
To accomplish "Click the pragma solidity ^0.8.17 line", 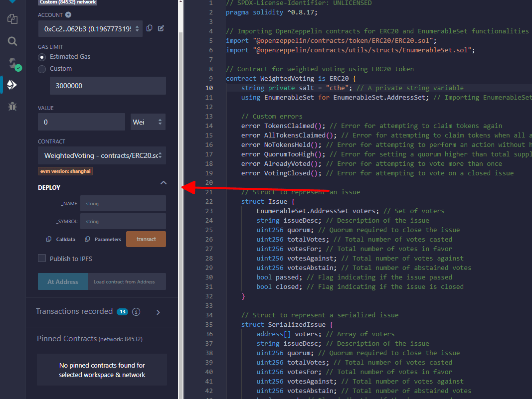I will pyautogui.click(x=272, y=12).
